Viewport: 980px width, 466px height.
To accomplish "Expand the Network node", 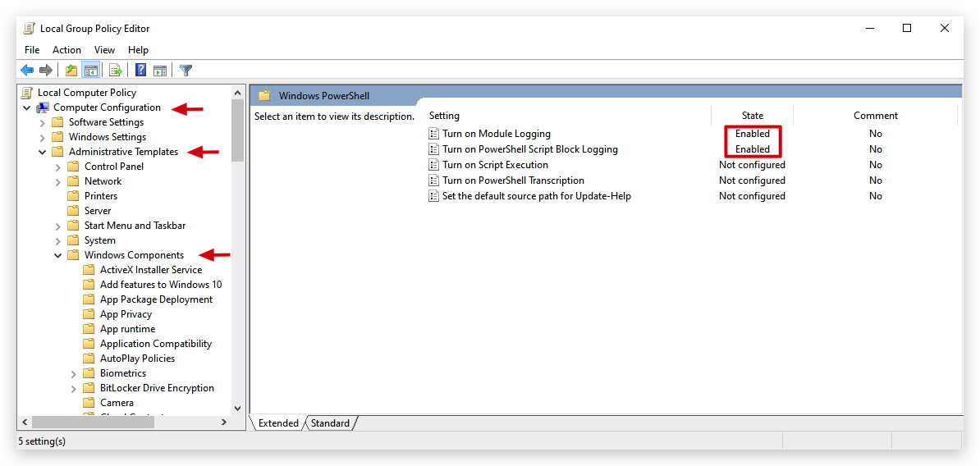I will (x=57, y=182).
